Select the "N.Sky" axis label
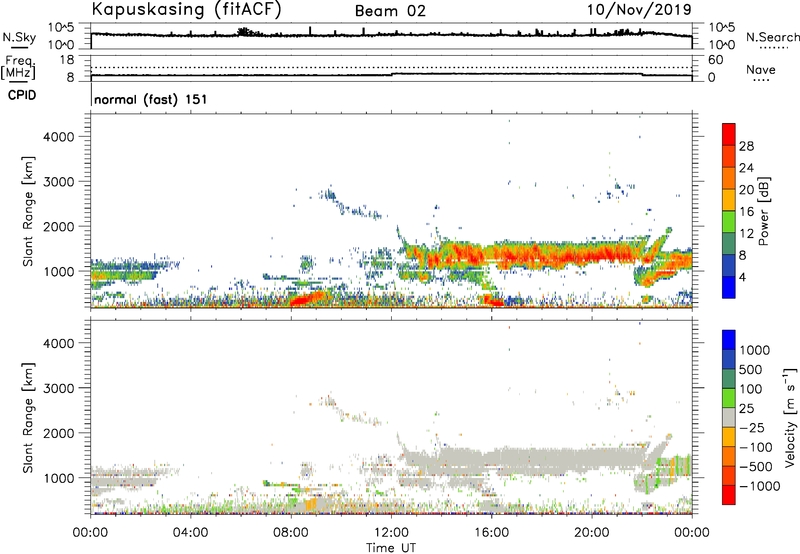Viewport: 800px width, 554px height. click(19, 37)
